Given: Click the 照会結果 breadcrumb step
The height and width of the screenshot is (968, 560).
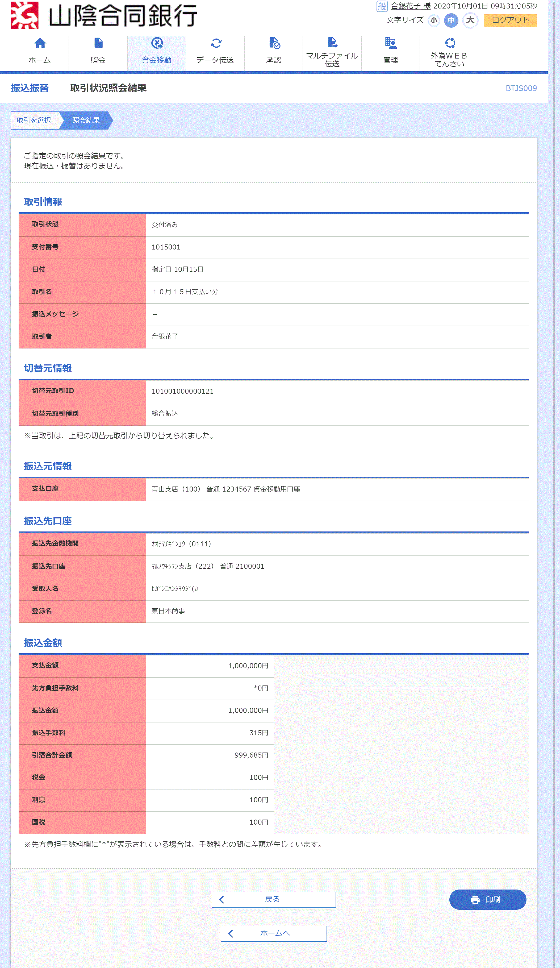Looking at the screenshot, I should tap(86, 120).
